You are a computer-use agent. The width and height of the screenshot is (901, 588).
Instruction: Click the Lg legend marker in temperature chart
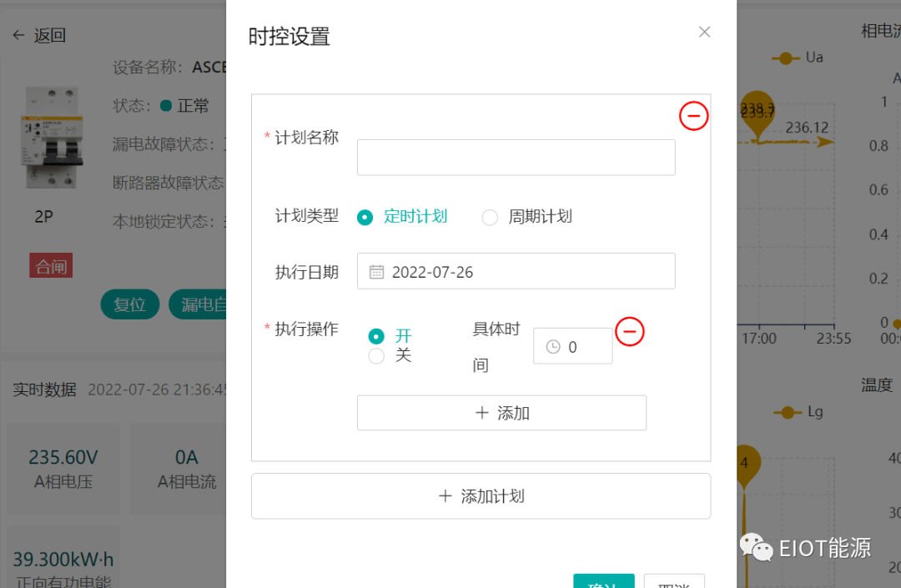[787, 412]
